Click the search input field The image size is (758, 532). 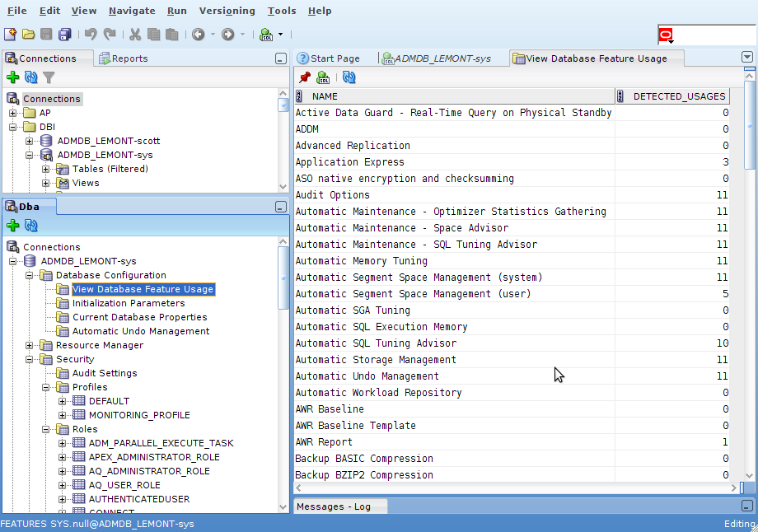tap(714, 35)
